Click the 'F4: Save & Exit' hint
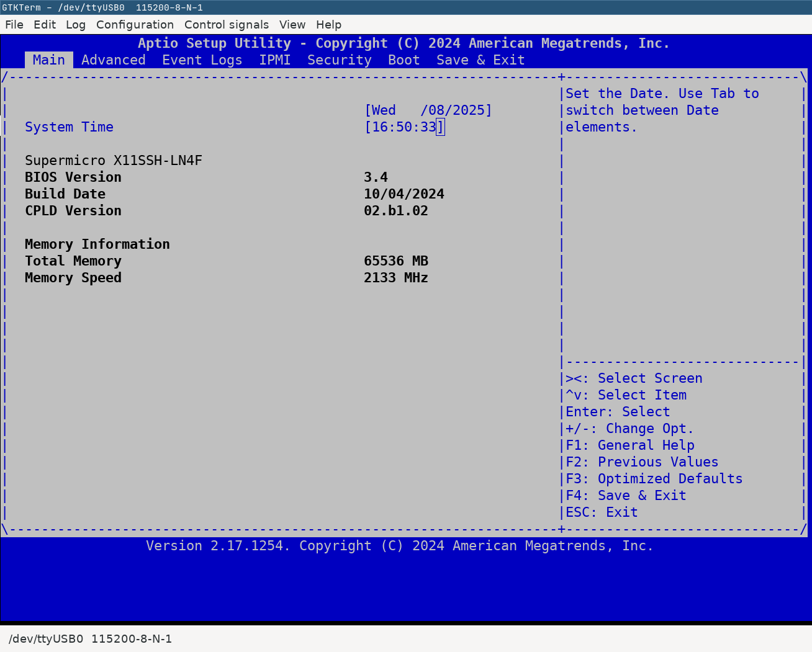Viewport: 812px width, 652px height. (626, 496)
